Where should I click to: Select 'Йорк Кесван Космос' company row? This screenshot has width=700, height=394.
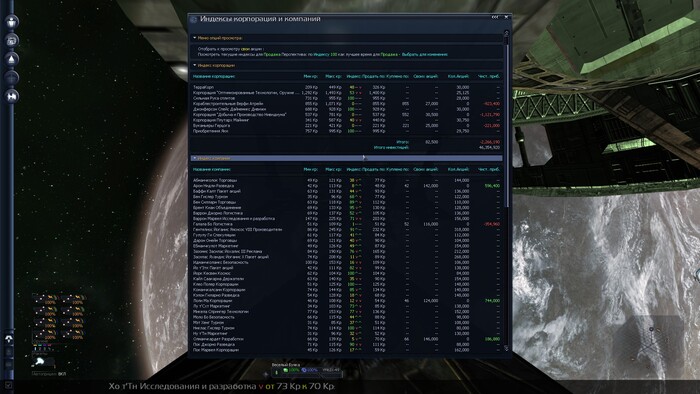pyautogui.click(x=347, y=273)
